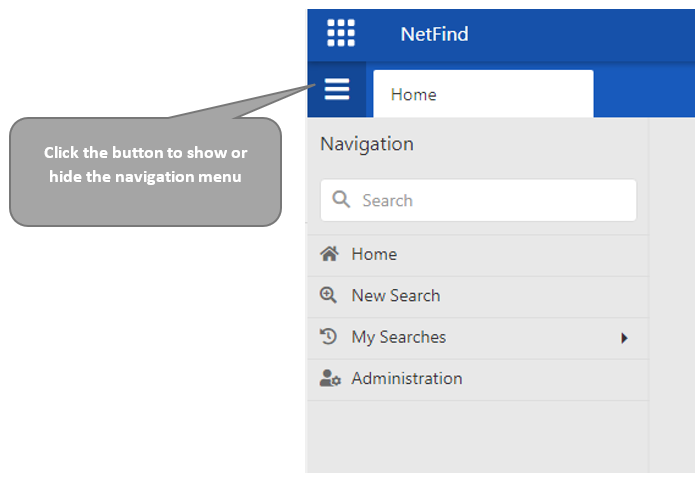Click the Administration user-gear icon

[x=330, y=379]
